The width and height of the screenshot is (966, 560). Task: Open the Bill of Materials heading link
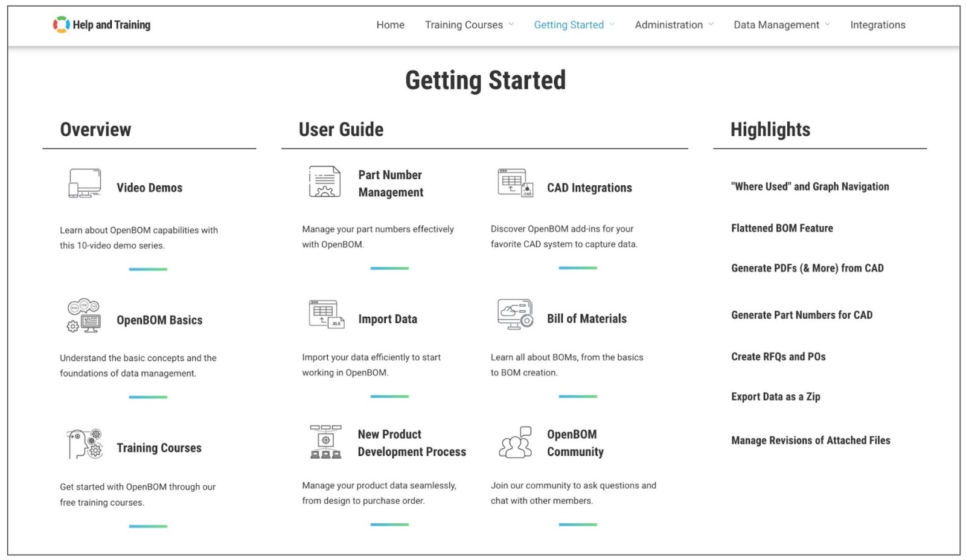pos(587,319)
